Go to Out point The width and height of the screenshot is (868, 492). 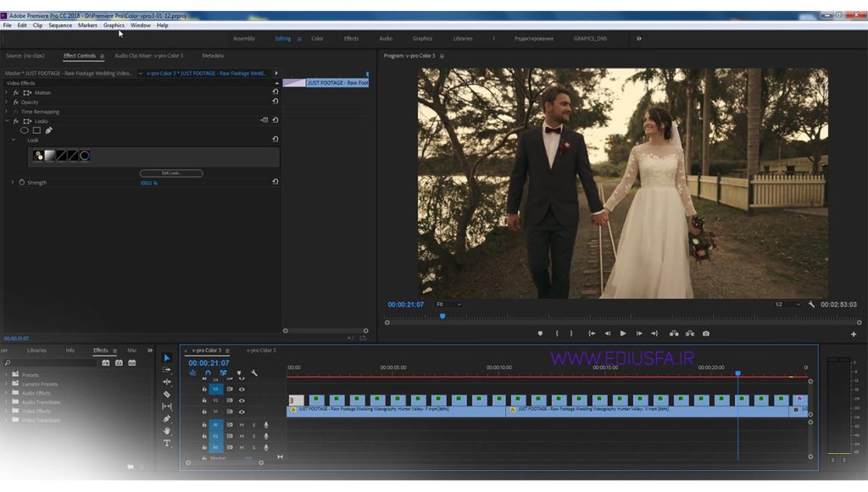(x=654, y=334)
